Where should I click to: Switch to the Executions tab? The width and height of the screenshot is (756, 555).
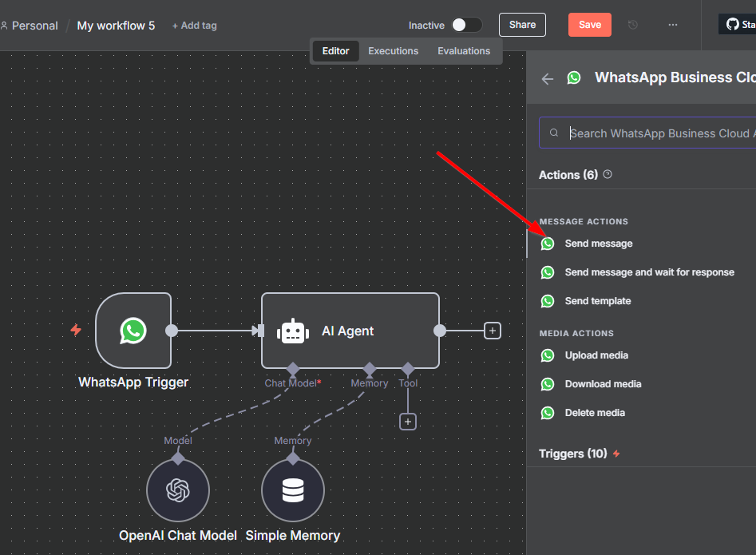[394, 51]
